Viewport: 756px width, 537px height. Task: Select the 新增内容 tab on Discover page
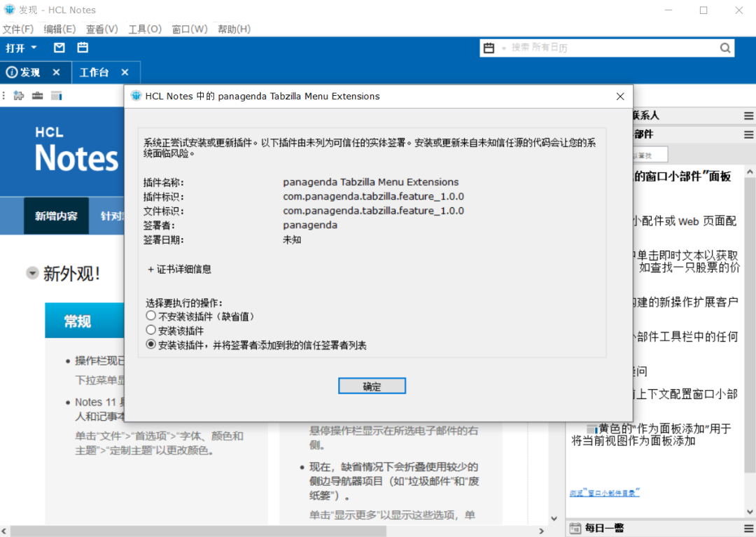pyautogui.click(x=57, y=216)
